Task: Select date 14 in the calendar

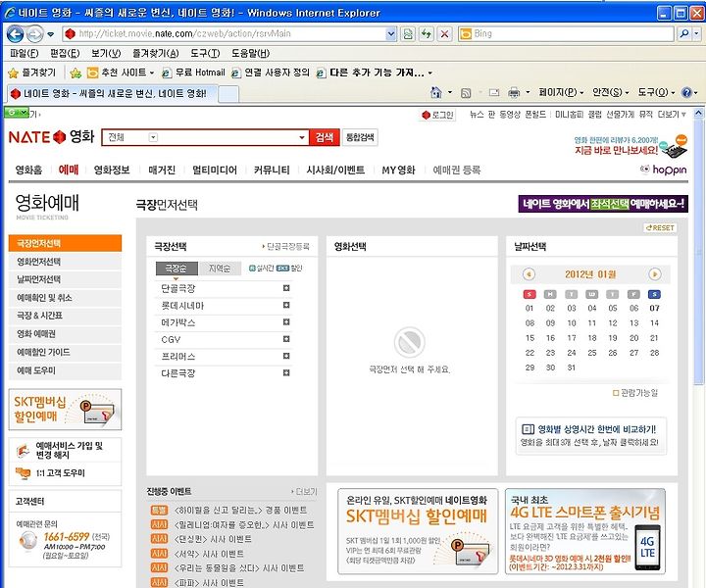Action: click(654, 323)
